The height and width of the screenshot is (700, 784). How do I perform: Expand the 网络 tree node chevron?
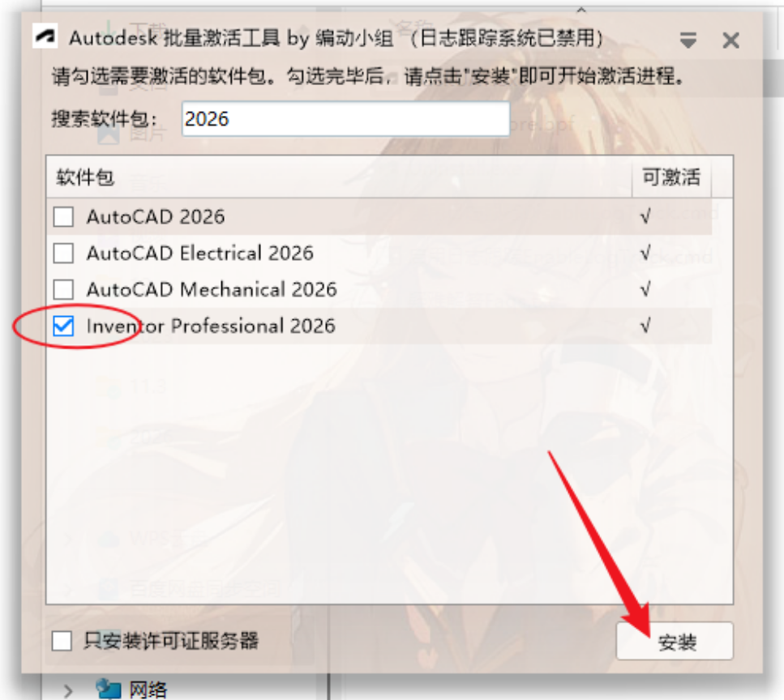pos(68,690)
